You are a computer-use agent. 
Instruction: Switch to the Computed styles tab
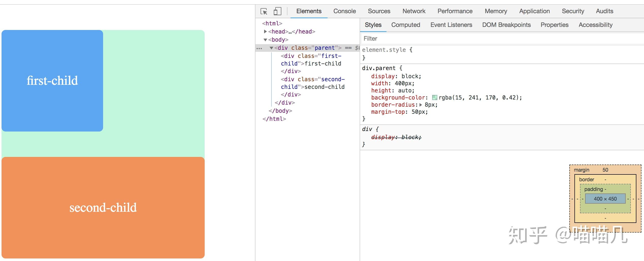point(406,25)
